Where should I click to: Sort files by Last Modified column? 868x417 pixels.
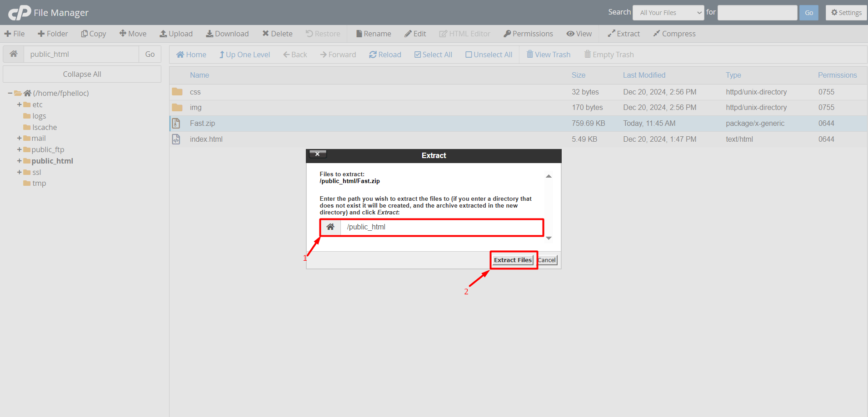[x=644, y=75]
